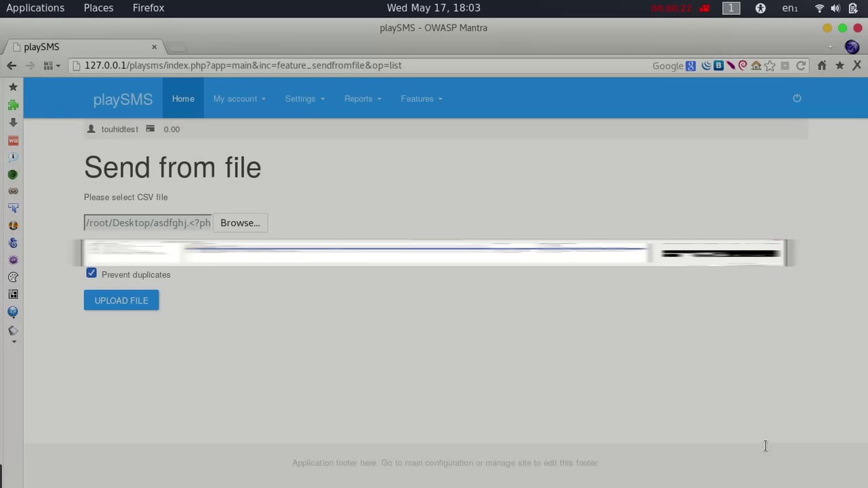This screenshot has height=488, width=868.
Task: Open the green puzzle add-ons sidebar icon
Action: (x=13, y=105)
